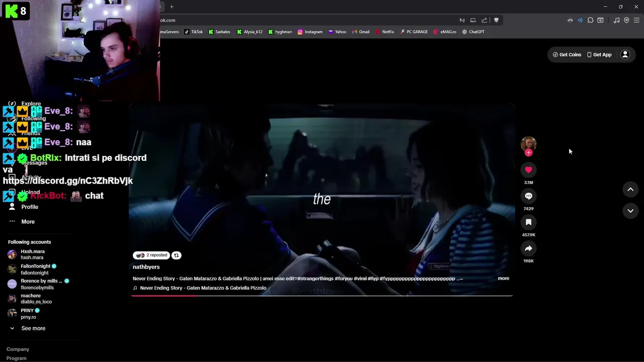Open the '2 reposted' badge
Image resolution: width=644 pixels, height=362 pixels.
pos(151,255)
